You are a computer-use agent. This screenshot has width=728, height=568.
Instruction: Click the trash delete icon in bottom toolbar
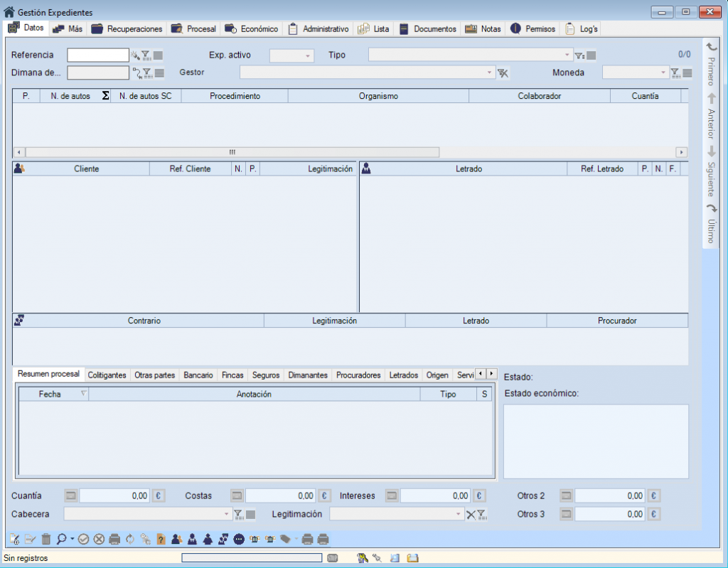pyautogui.click(x=46, y=539)
